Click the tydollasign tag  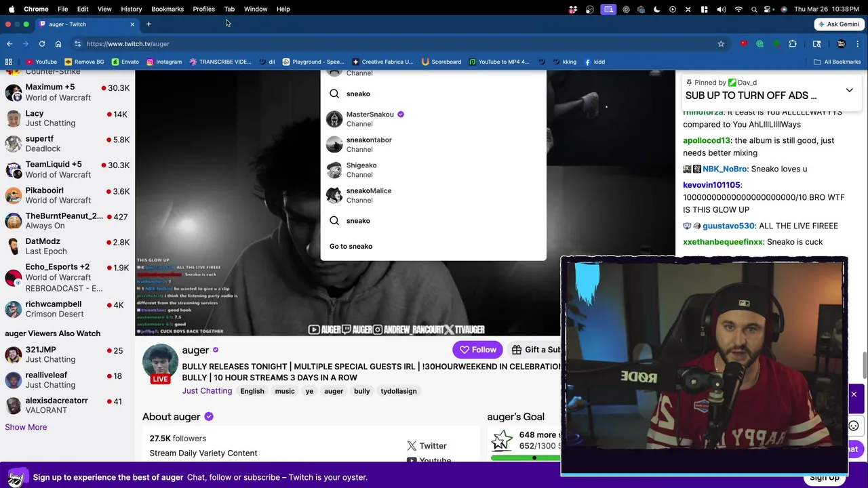coord(399,391)
